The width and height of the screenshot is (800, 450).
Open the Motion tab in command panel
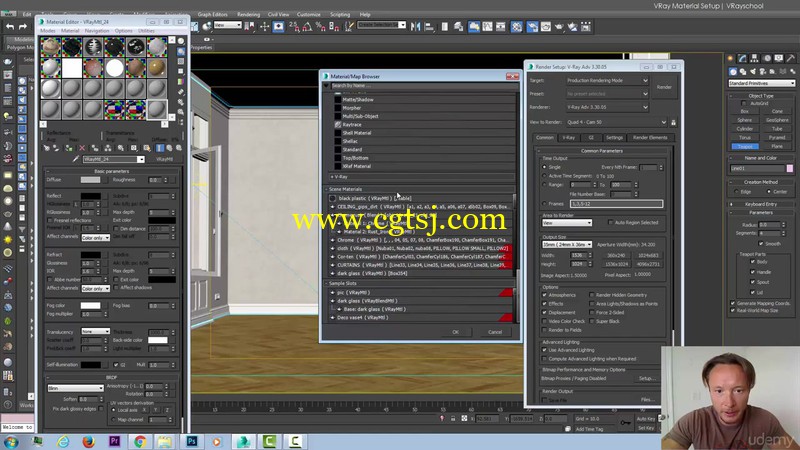[766, 58]
